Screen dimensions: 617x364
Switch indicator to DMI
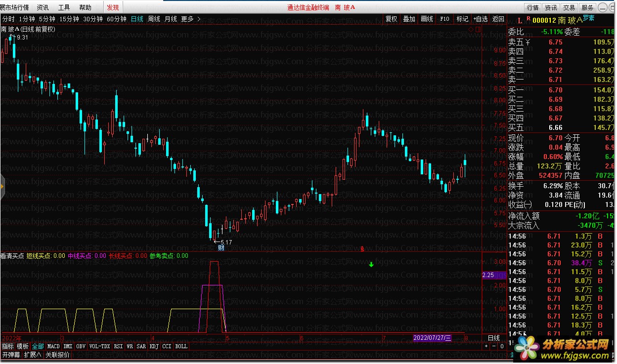click(x=68, y=346)
